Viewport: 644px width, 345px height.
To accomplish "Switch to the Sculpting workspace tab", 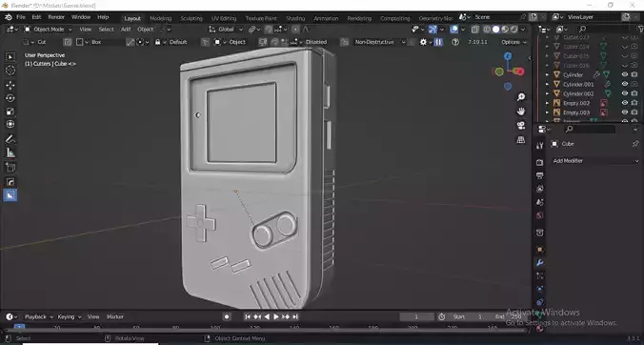I will (191, 18).
